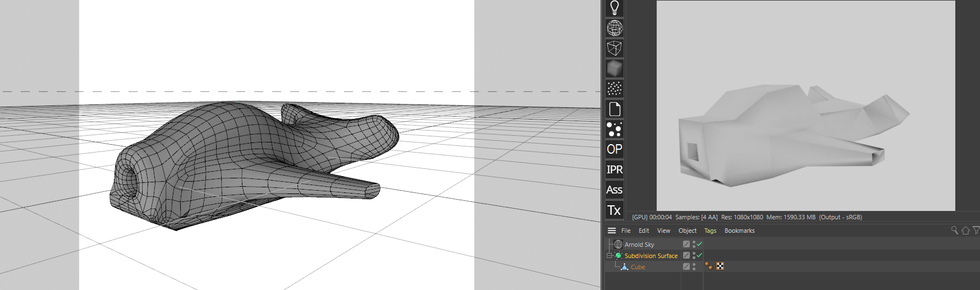
Task: Open the Tx texture manager
Action: [x=615, y=210]
